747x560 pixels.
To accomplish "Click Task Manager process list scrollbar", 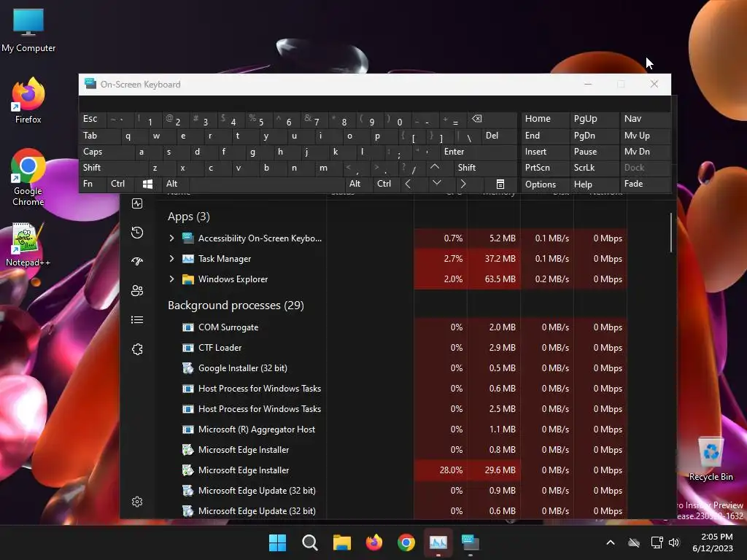I will [671, 233].
